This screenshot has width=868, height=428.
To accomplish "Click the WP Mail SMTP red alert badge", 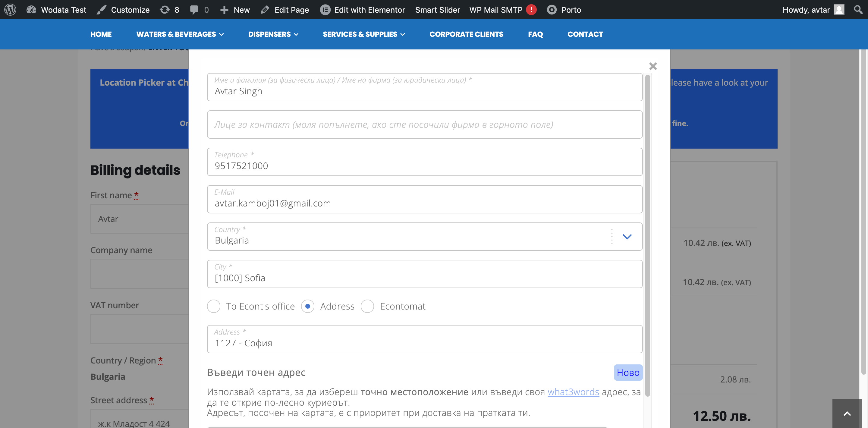I will click(x=531, y=9).
